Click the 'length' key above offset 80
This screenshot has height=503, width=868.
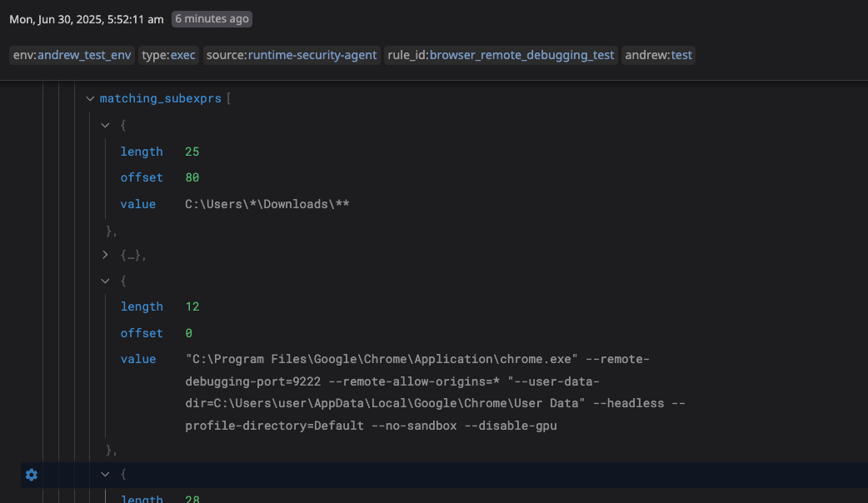coord(142,152)
